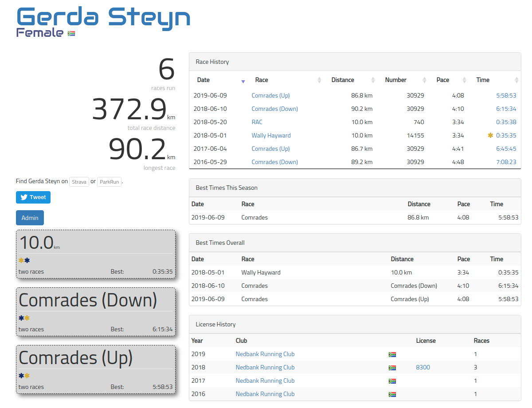Open the ParkRun profile link

click(109, 182)
